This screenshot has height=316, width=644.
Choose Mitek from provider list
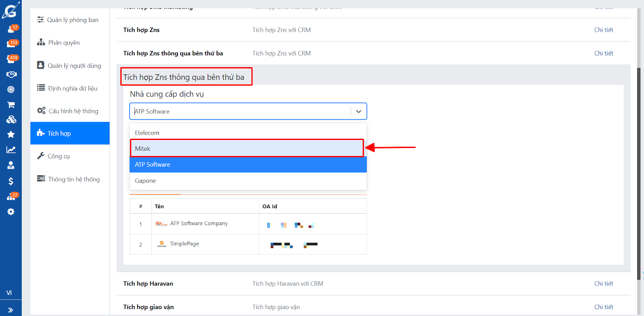pyautogui.click(x=248, y=148)
